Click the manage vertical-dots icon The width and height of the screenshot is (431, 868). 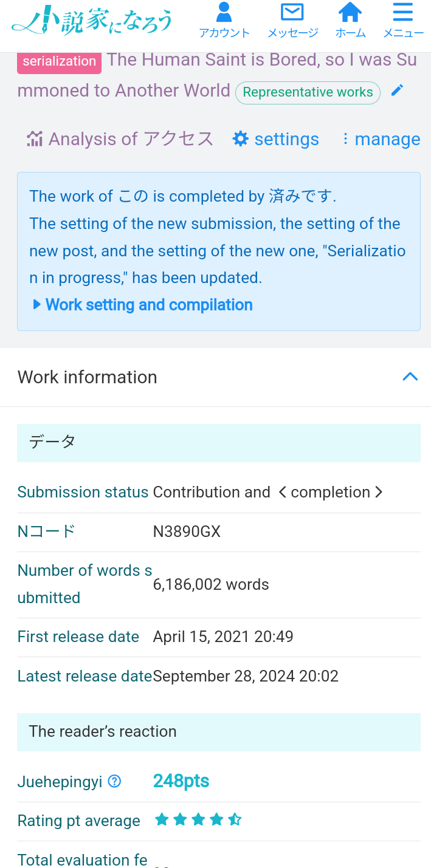click(345, 138)
